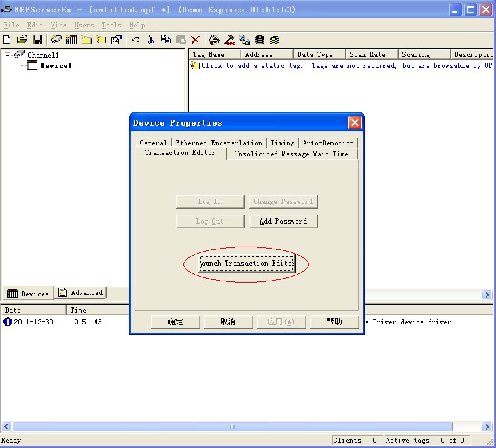Click the Launch Transaction Editor button
Viewport: 496px width, 448px height.
(x=247, y=263)
